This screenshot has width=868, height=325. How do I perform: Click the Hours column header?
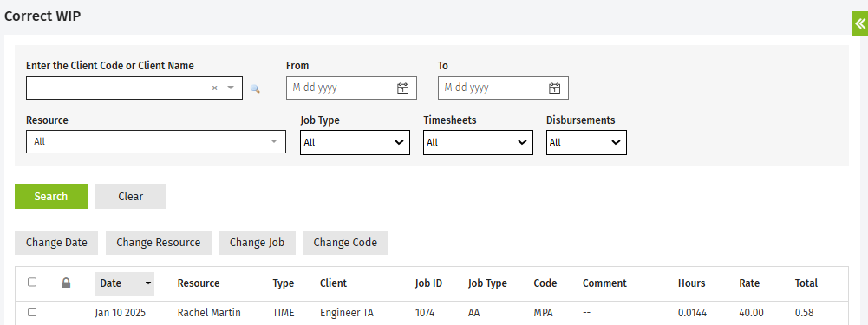(x=691, y=283)
